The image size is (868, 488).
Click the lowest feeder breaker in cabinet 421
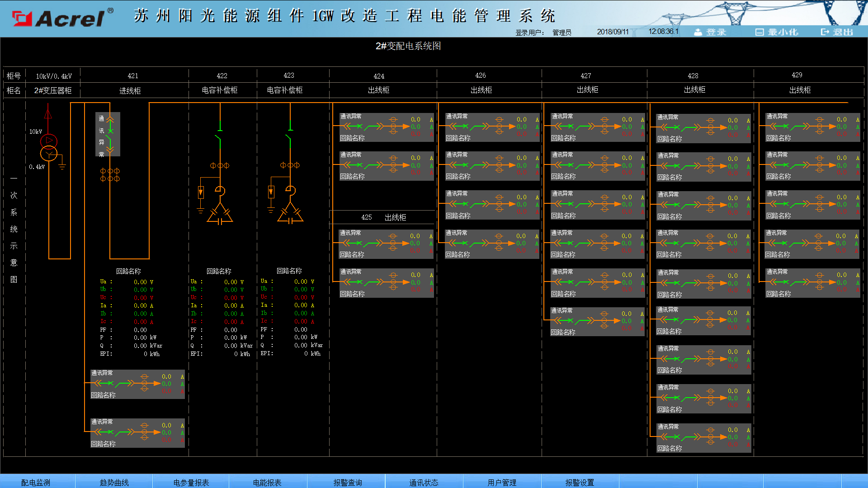point(137,432)
